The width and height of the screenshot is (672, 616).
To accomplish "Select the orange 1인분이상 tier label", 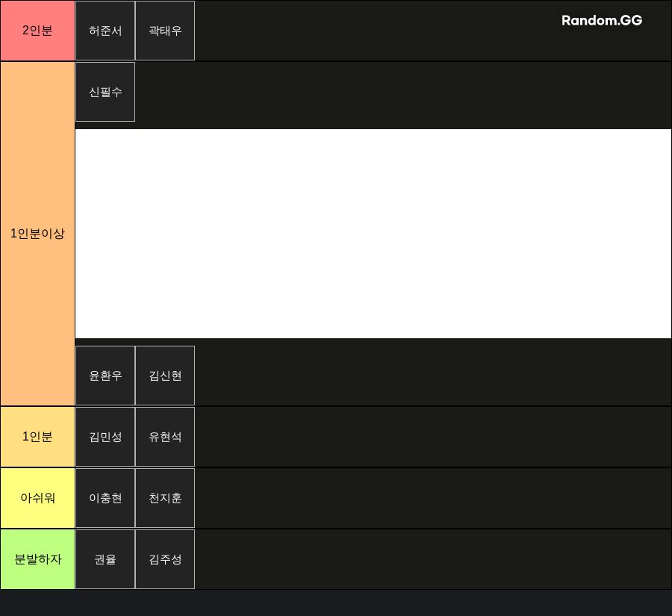I will pyautogui.click(x=37, y=234).
